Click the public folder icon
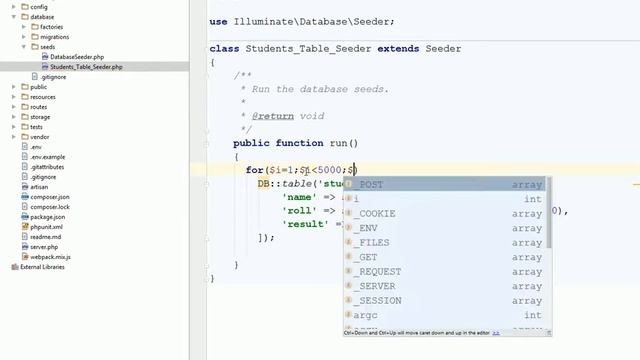The width and height of the screenshot is (640, 360). click(25, 87)
